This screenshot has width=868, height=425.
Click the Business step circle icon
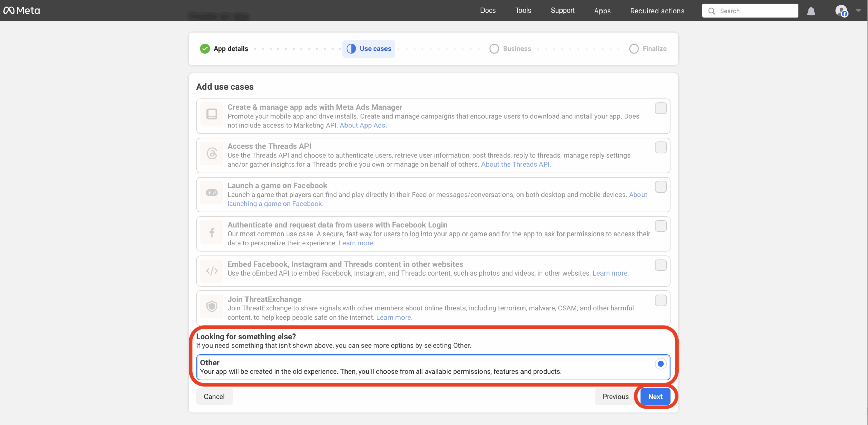click(x=494, y=49)
